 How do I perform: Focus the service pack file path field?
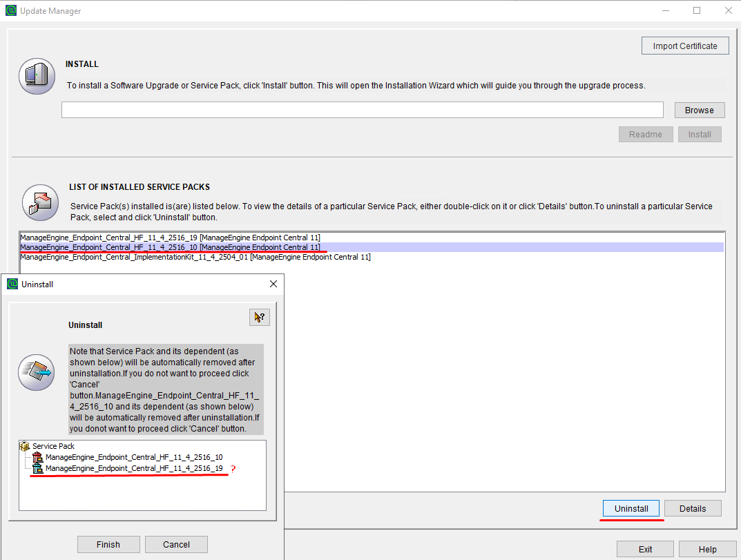pyautogui.click(x=362, y=110)
